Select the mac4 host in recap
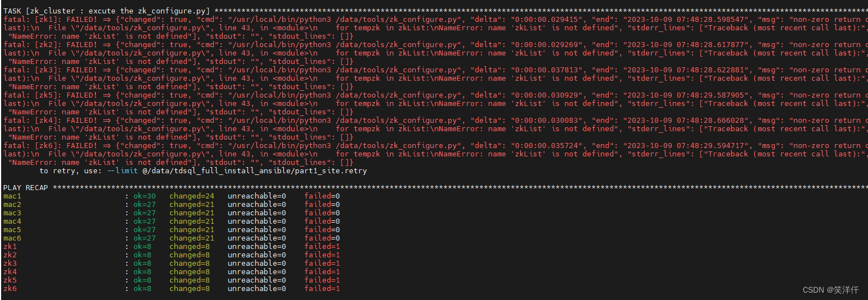 12,221
